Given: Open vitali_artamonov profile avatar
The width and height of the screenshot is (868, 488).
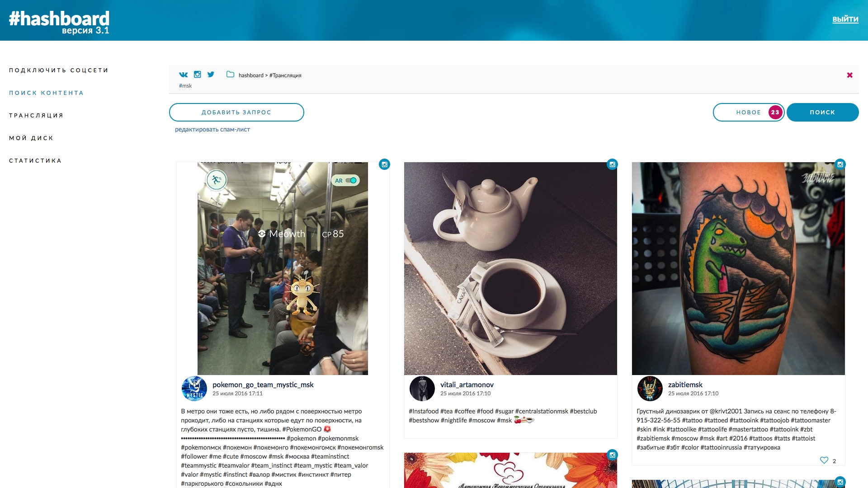Looking at the screenshot, I should click(x=422, y=389).
